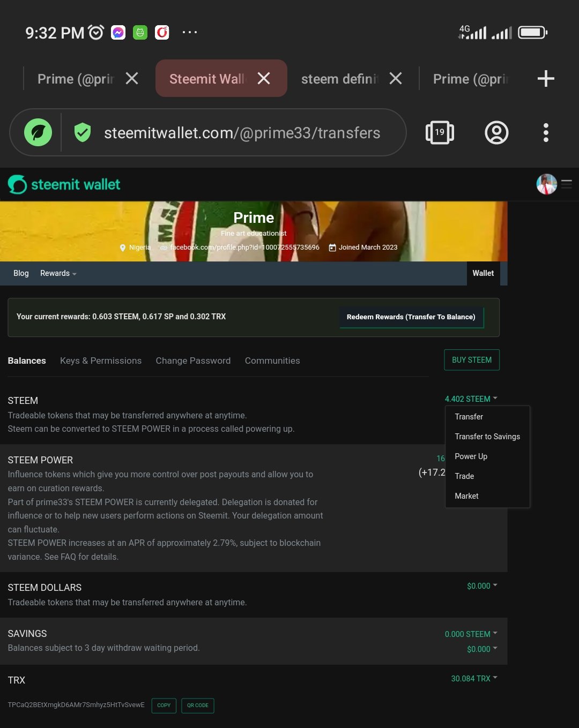Choose Transfer to Savings

(x=487, y=437)
